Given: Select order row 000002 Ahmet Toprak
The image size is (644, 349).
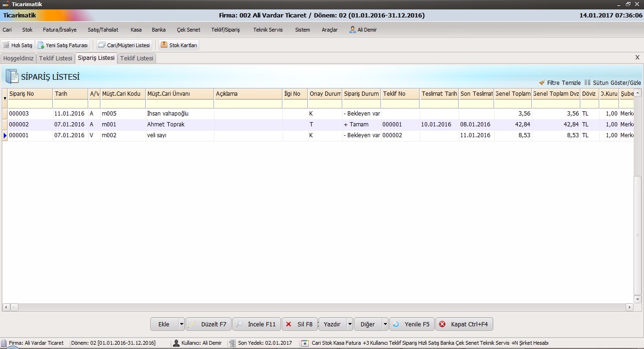Looking at the screenshot, I should click(166, 125).
